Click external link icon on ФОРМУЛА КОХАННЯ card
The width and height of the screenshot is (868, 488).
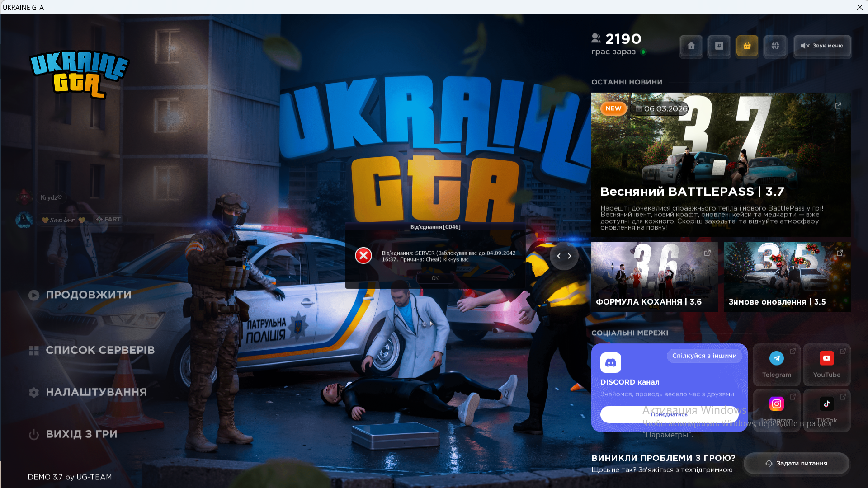pyautogui.click(x=708, y=253)
